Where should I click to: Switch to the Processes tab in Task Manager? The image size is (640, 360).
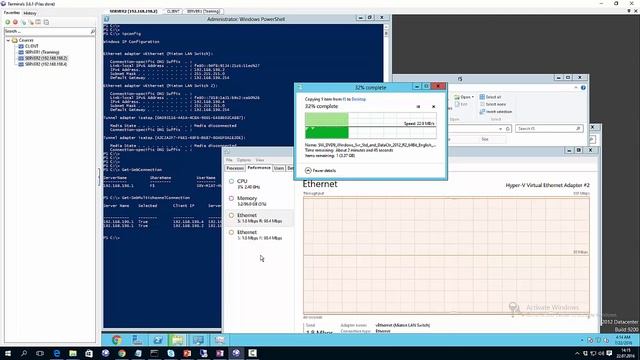[x=235, y=168]
